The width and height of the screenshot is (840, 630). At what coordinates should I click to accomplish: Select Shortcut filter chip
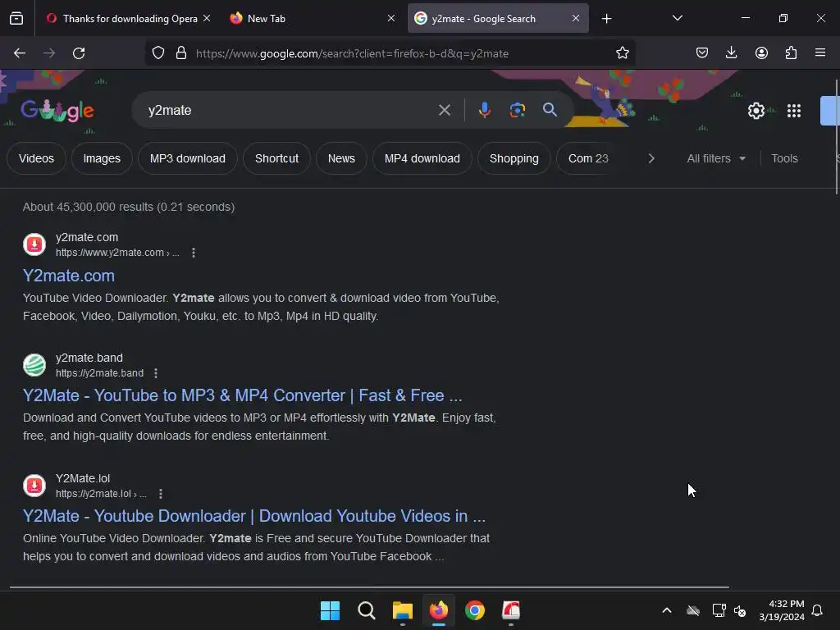(276, 158)
